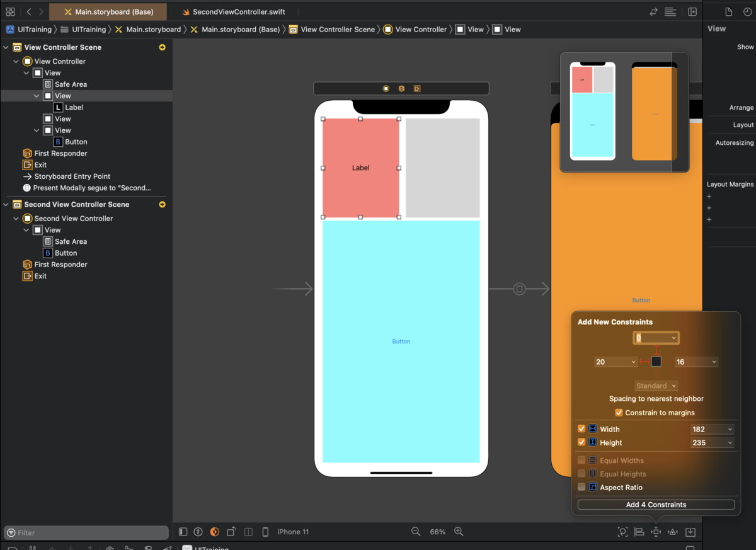This screenshot has height=550, width=756.
Task: Click Main.storyboard (Base) in the jump bar
Action: pyautogui.click(x=235, y=30)
